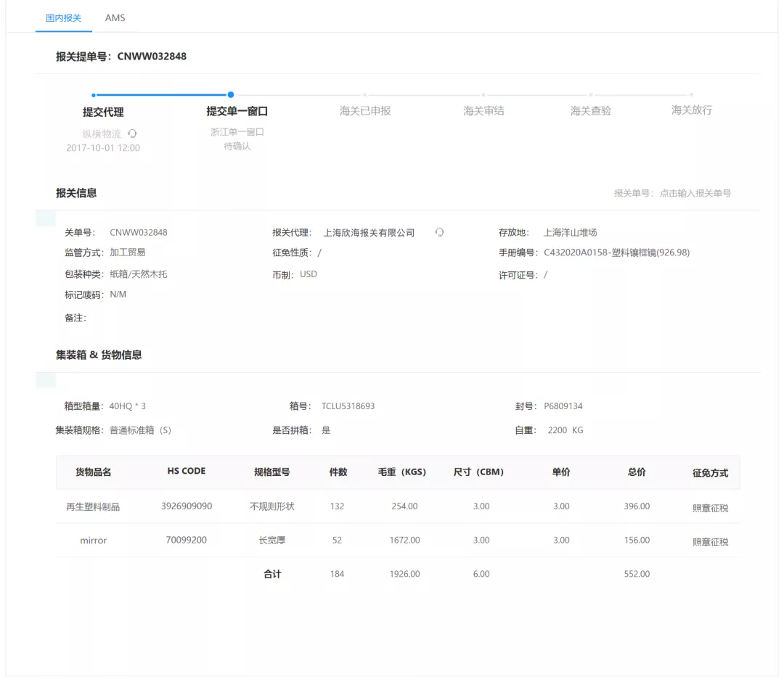The width and height of the screenshot is (784, 682).
Task: Refresh the 纵横物流 agent status icon
Action: tap(133, 133)
